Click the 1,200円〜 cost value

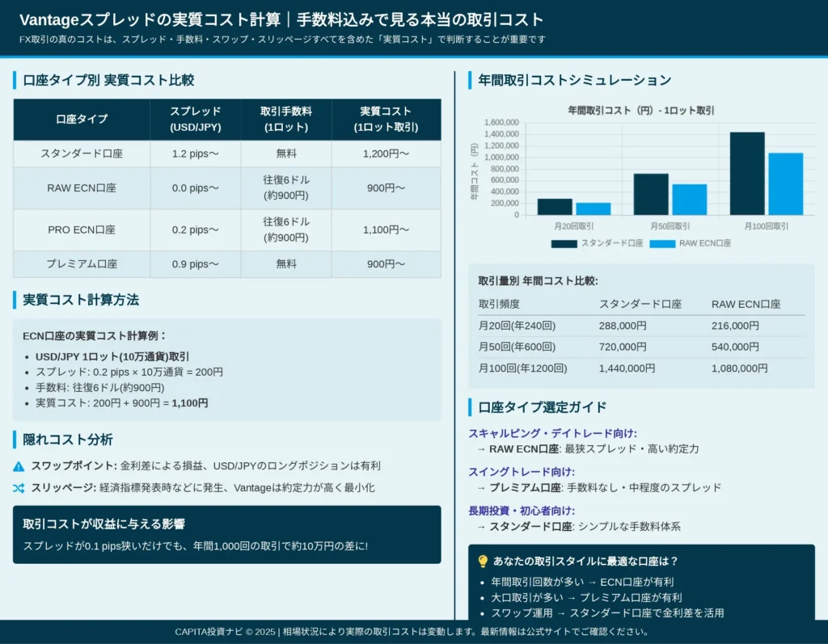click(x=386, y=154)
